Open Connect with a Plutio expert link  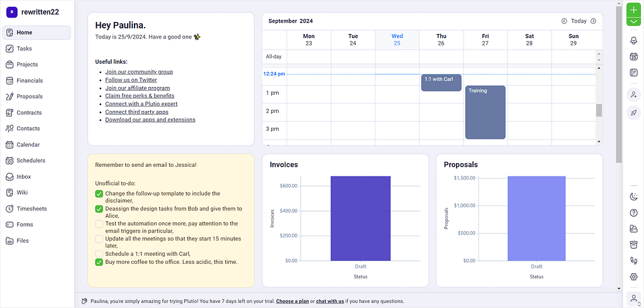(142, 104)
